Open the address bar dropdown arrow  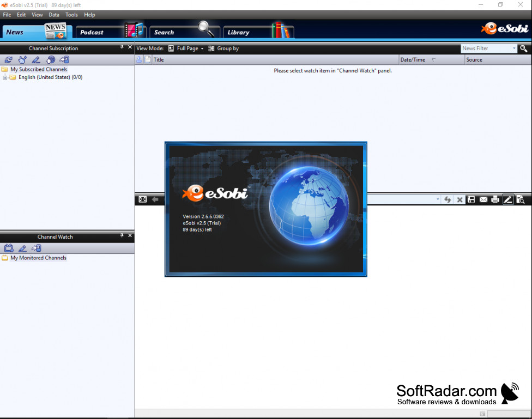pos(438,199)
